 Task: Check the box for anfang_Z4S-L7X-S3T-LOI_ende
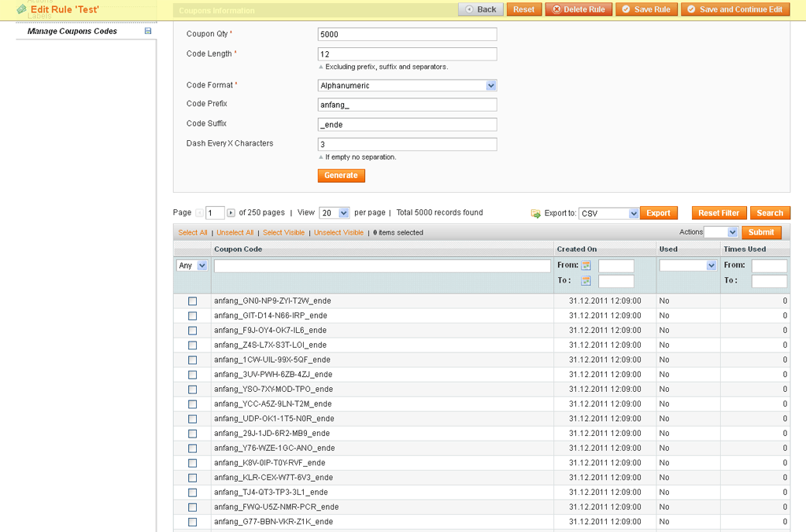pos(192,345)
